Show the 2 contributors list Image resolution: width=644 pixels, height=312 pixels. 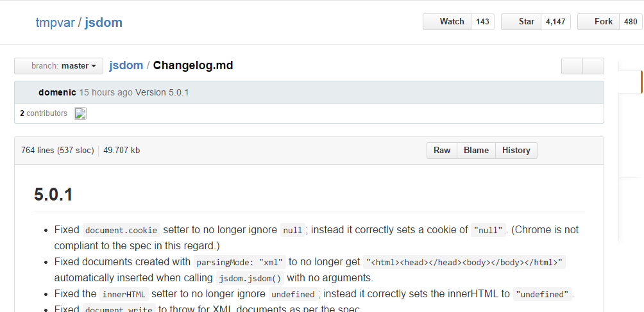click(43, 113)
